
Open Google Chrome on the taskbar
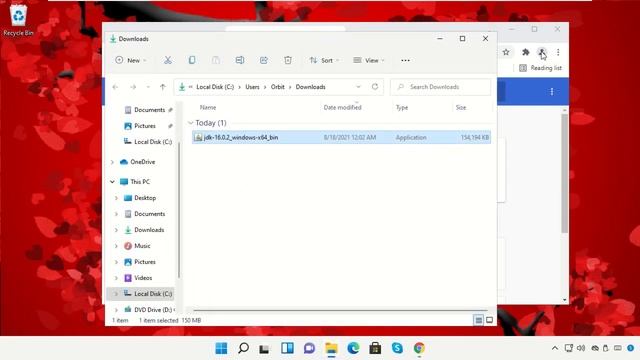pos(419,348)
